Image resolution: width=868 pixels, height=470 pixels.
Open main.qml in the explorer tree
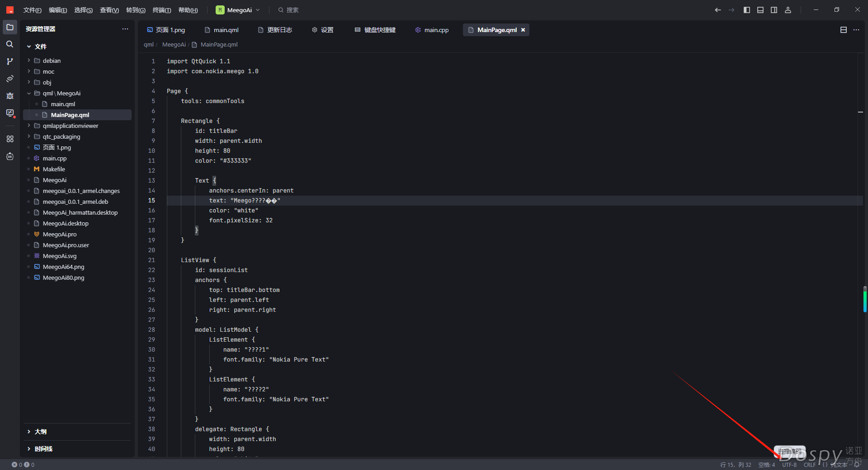[63, 104]
